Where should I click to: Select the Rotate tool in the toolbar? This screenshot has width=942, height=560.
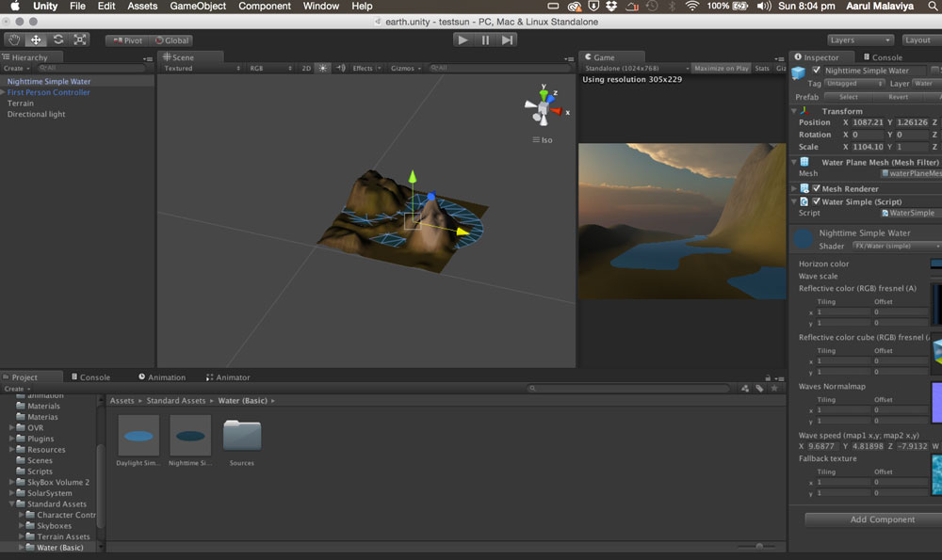58,40
